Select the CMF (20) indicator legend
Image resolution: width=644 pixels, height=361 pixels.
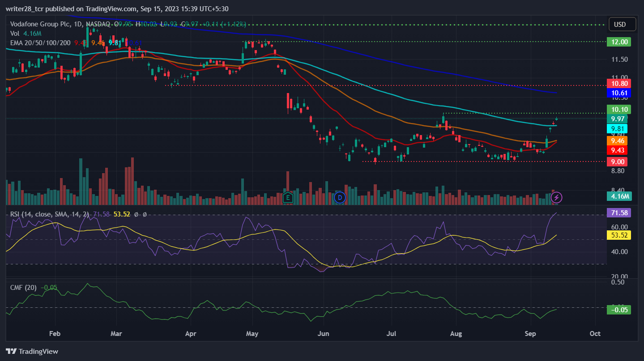click(x=23, y=288)
